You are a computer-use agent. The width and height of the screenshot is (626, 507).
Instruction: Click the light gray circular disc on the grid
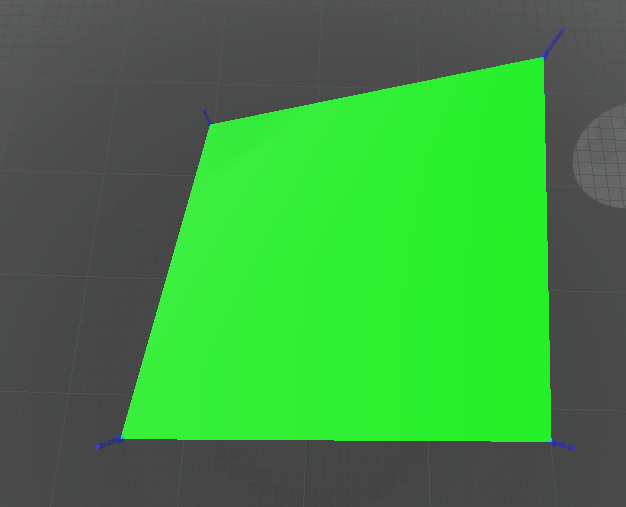[x=600, y=156]
